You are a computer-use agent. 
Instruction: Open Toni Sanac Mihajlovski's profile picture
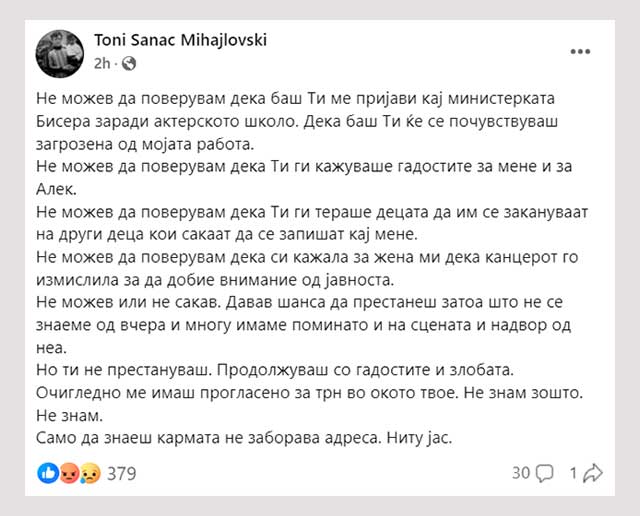pos(60,51)
